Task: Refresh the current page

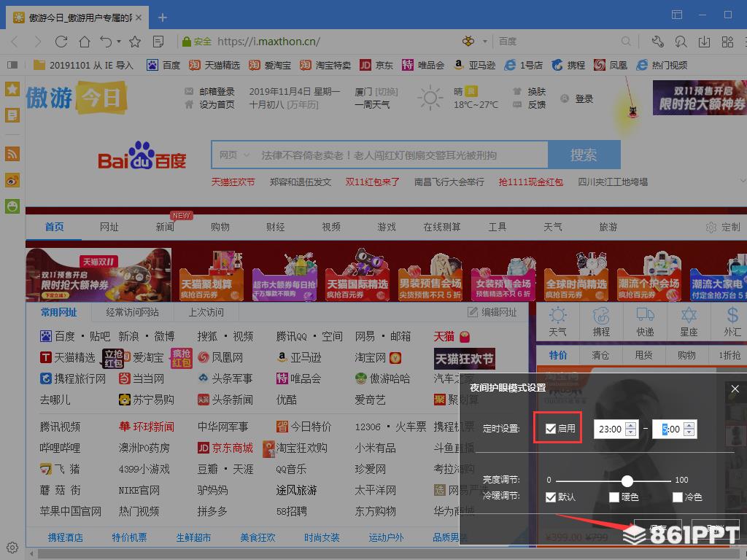Action: tap(61, 42)
